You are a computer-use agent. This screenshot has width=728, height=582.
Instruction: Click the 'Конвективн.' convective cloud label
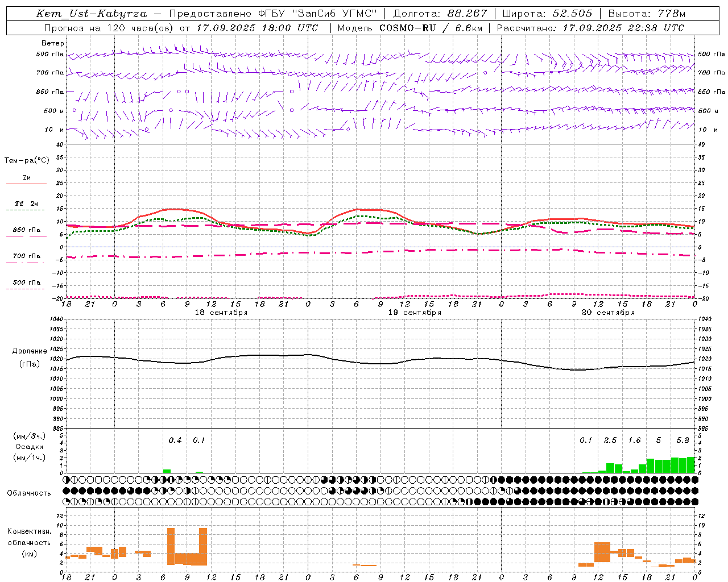[29, 531]
